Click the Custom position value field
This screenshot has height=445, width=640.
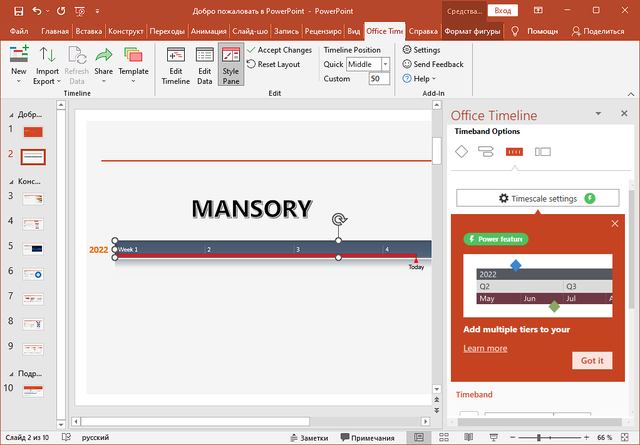[x=379, y=78]
